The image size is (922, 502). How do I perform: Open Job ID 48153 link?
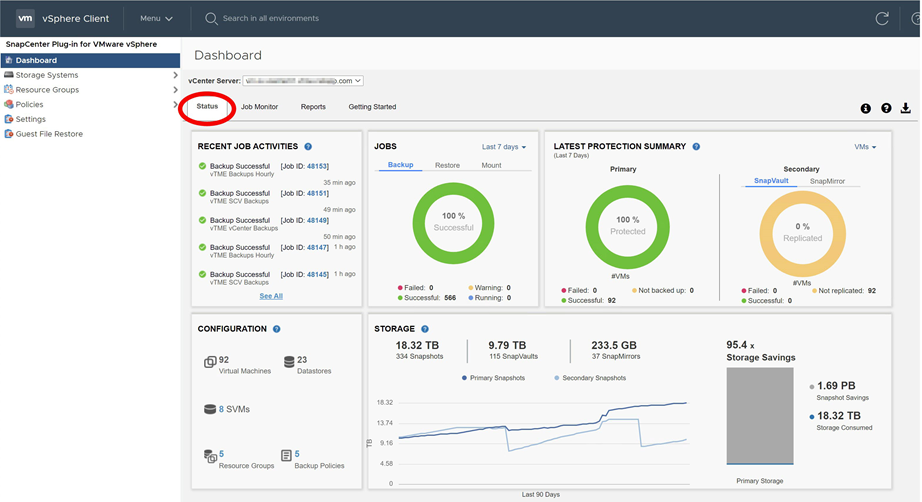pyautogui.click(x=317, y=166)
